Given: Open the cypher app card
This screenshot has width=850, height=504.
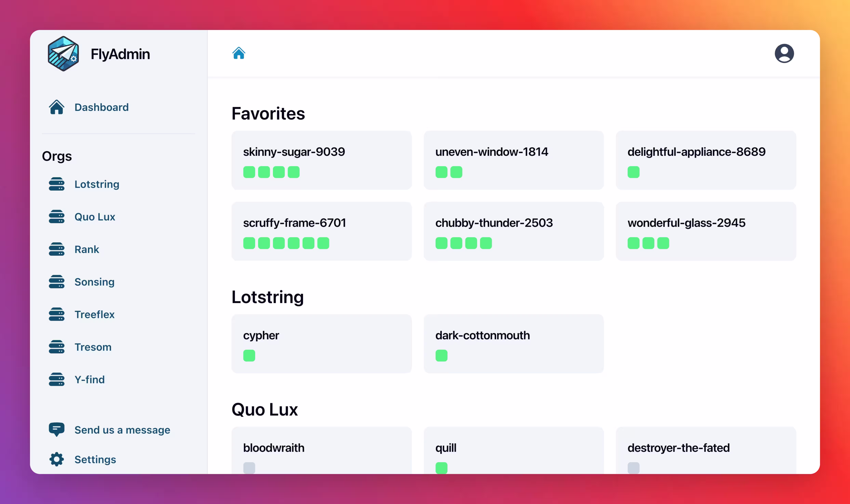Looking at the screenshot, I should pyautogui.click(x=321, y=343).
